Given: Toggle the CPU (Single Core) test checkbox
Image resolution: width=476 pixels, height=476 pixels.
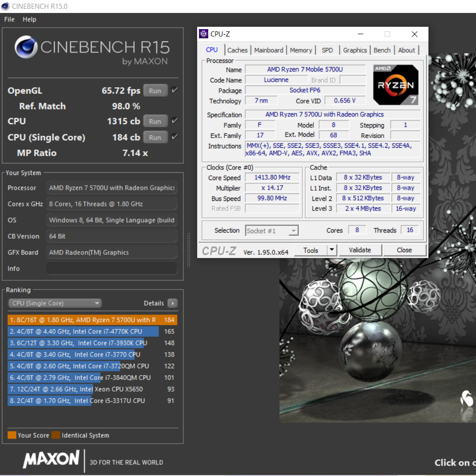Looking at the screenshot, I should point(174,137).
